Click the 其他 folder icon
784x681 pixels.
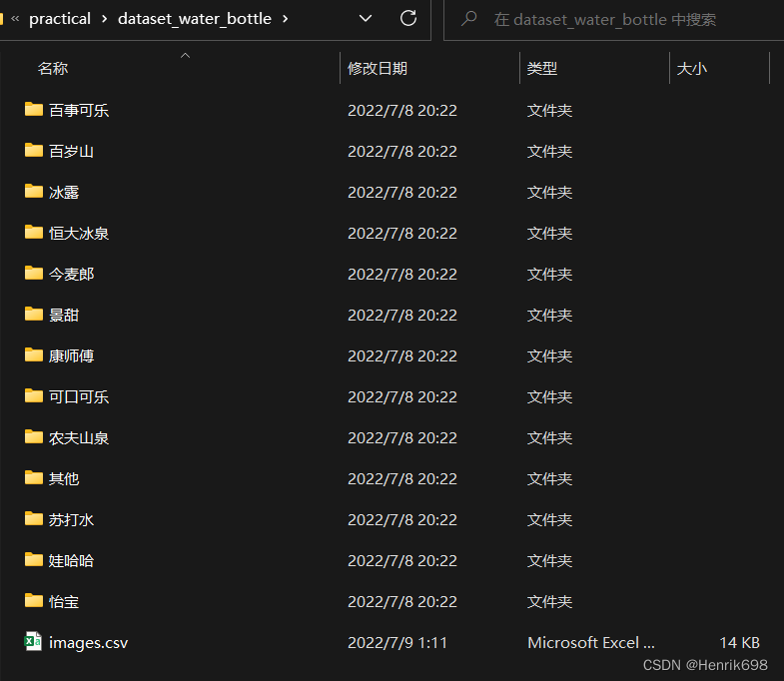coord(34,478)
